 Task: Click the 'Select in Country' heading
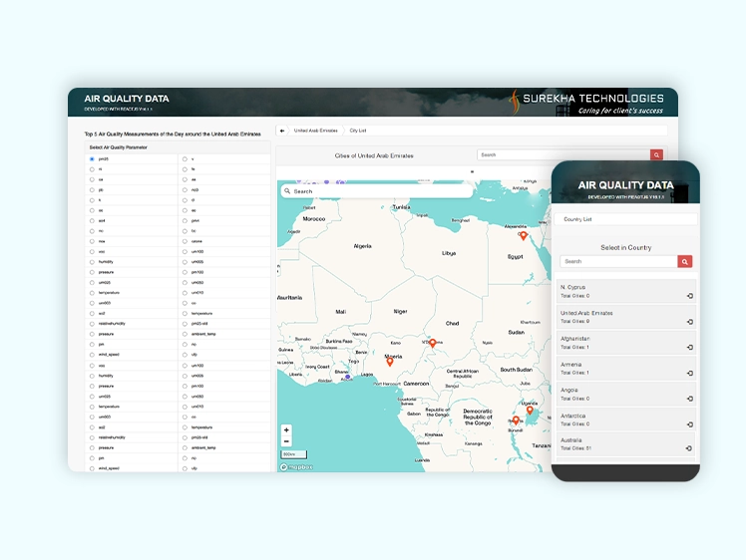click(x=625, y=248)
